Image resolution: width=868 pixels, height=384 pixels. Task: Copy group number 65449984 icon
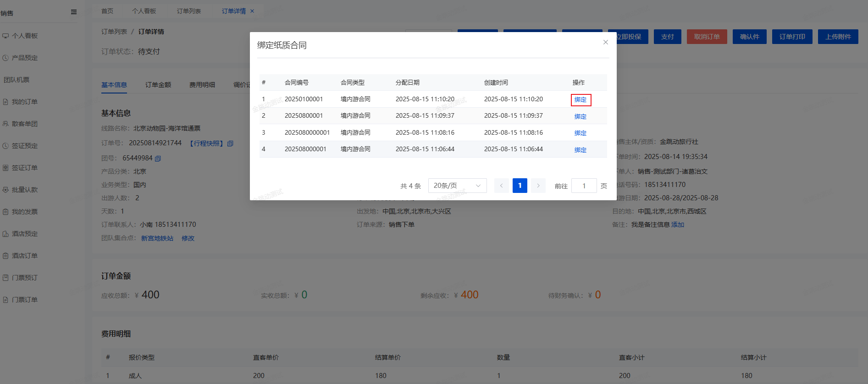(x=158, y=159)
